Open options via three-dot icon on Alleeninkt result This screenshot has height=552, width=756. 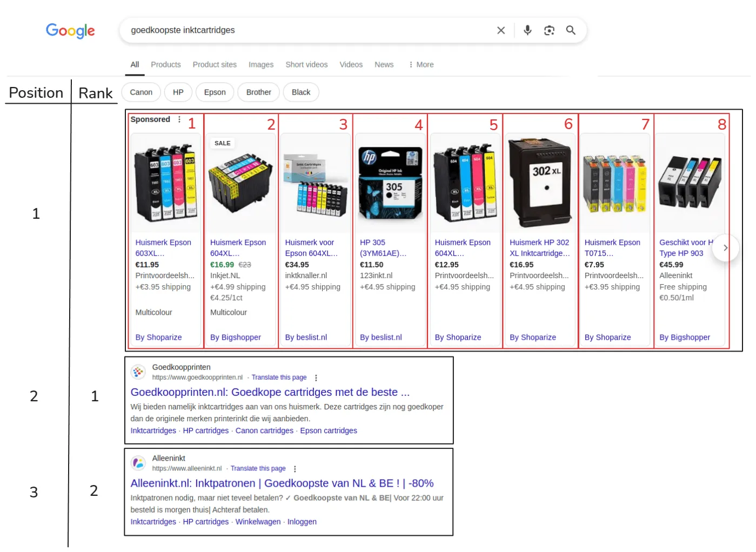(295, 469)
